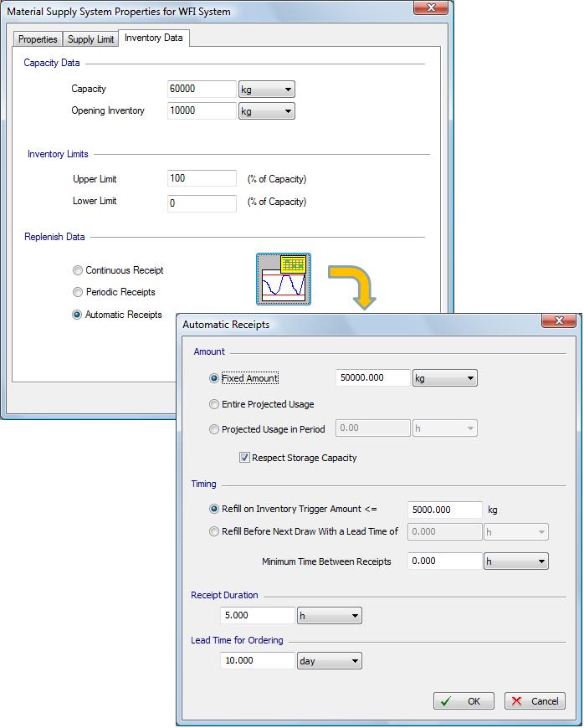Select the Continuous Receipt radio button
Image resolution: width=584 pixels, height=728 pixels.
[78, 270]
